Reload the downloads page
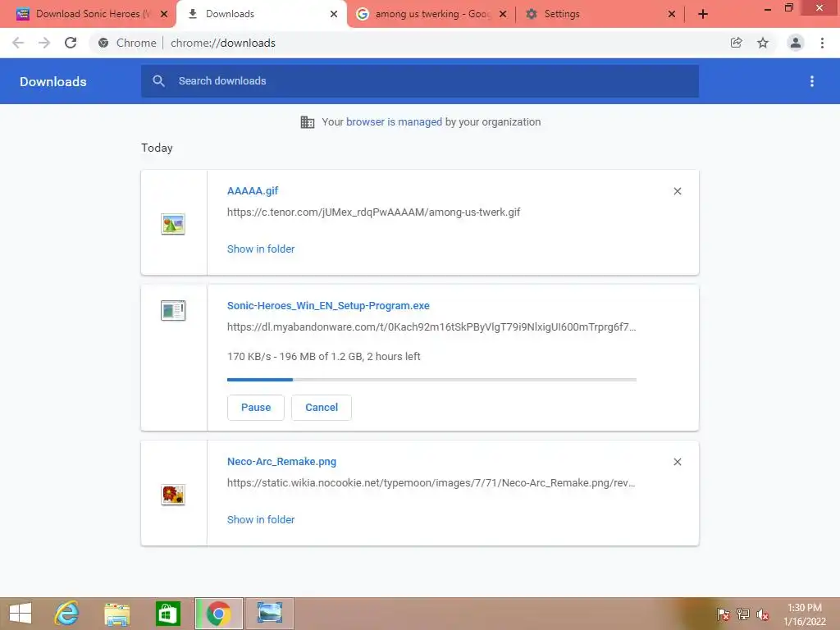 pyautogui.click(x=71, y=43)
